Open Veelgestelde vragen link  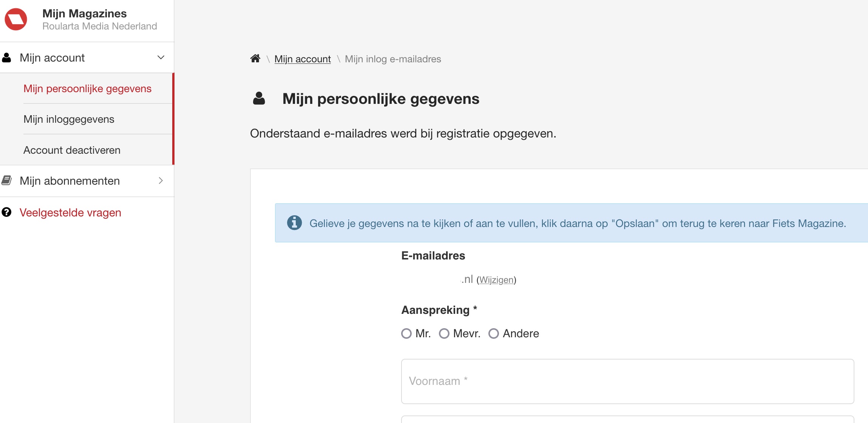[x=70, y=213]
